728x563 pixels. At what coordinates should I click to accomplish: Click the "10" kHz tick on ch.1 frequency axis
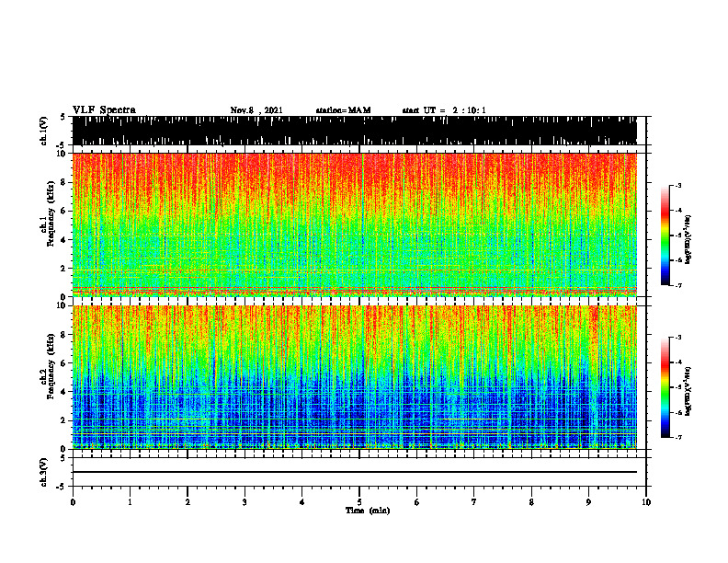coord(61,154)
